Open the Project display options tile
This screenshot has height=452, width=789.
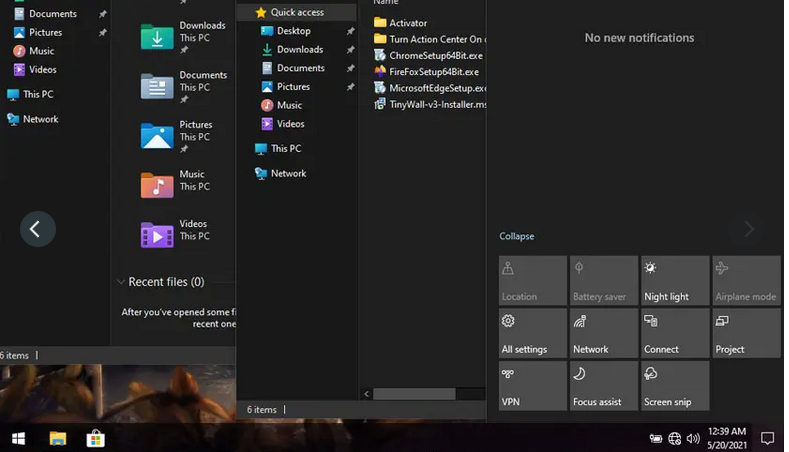coord(746,333)
